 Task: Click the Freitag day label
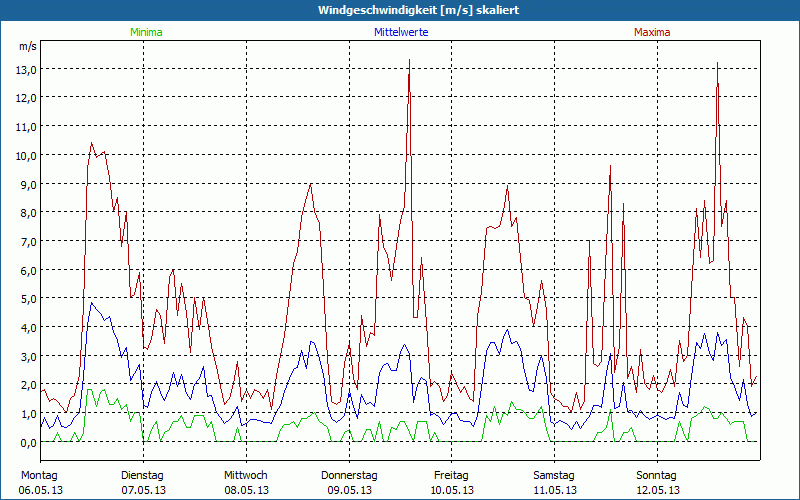(451, 476)
